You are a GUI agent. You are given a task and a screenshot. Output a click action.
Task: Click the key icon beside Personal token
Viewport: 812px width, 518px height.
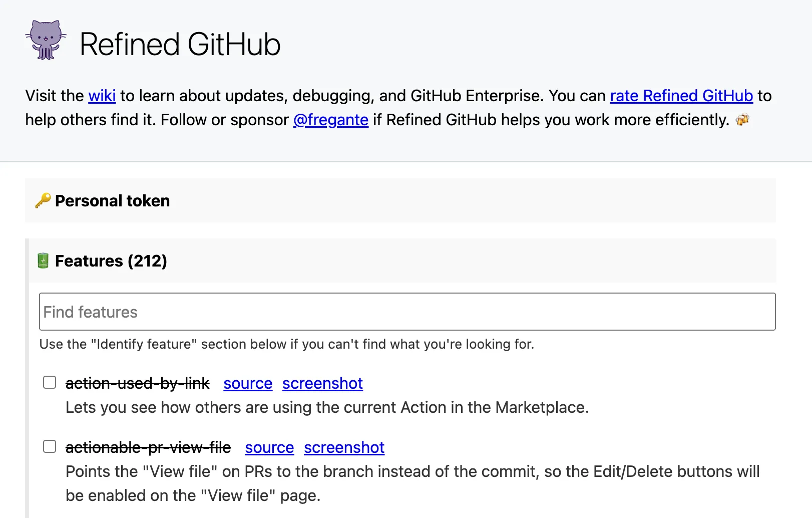(43, 200)
